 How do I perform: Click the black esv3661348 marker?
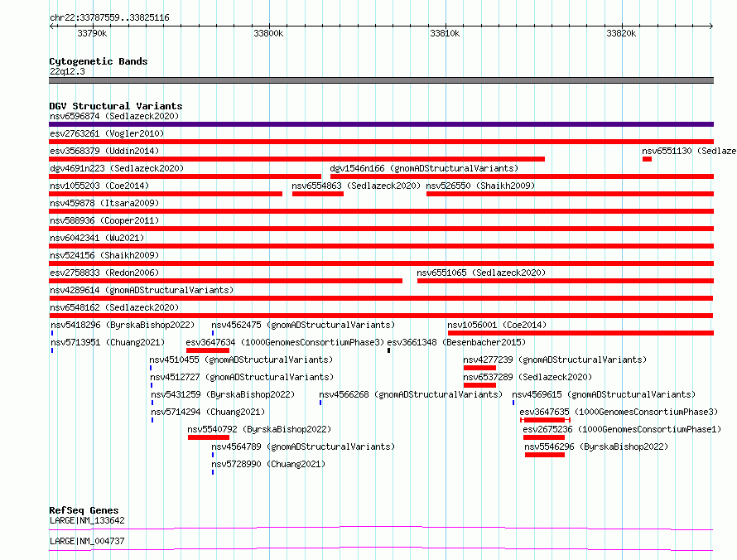tap(388, 350)
